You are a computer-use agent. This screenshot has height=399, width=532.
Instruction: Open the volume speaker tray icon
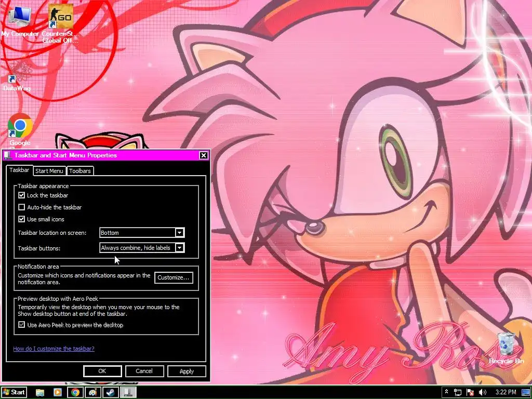[x=483, y=393]
